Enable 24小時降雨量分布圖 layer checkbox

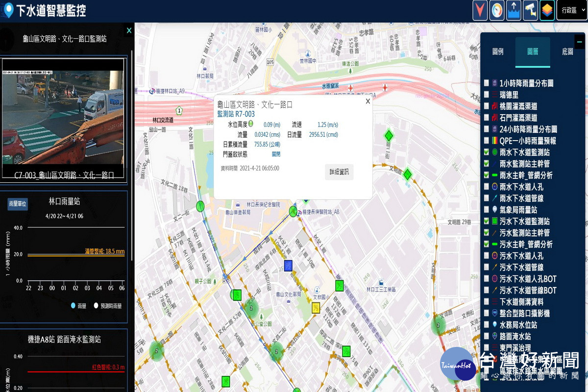point(486,129)
